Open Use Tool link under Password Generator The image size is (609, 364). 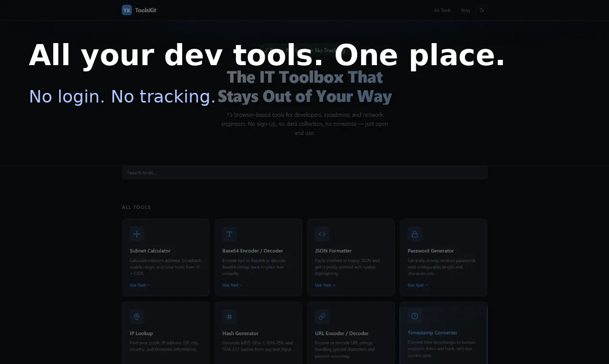[x=418, y=285]
